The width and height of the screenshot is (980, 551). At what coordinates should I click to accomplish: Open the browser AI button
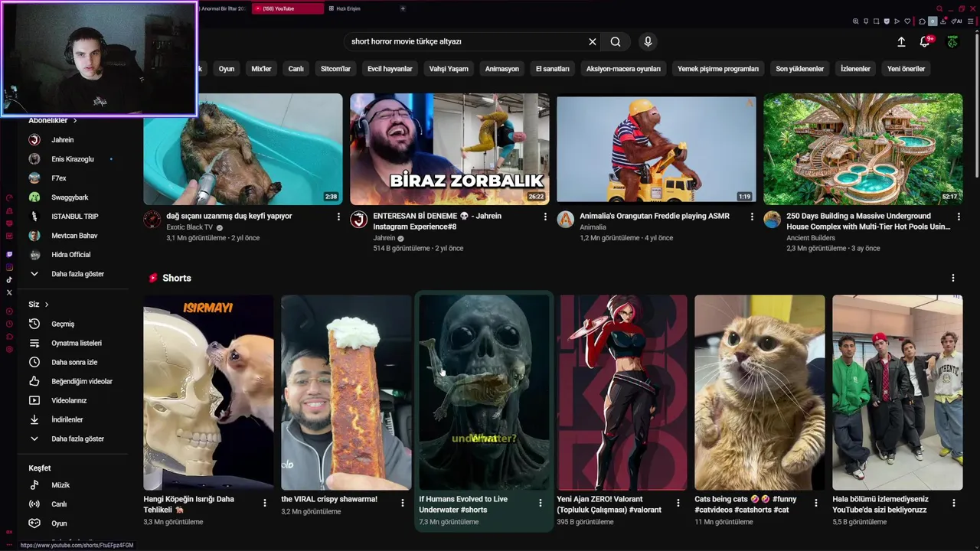click(x=956, y=21)
